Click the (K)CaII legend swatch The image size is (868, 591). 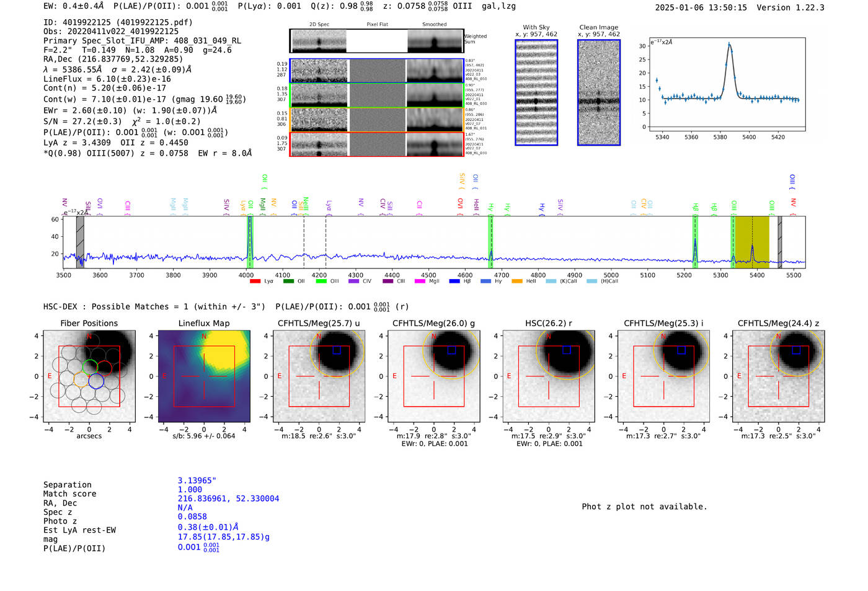551,282
